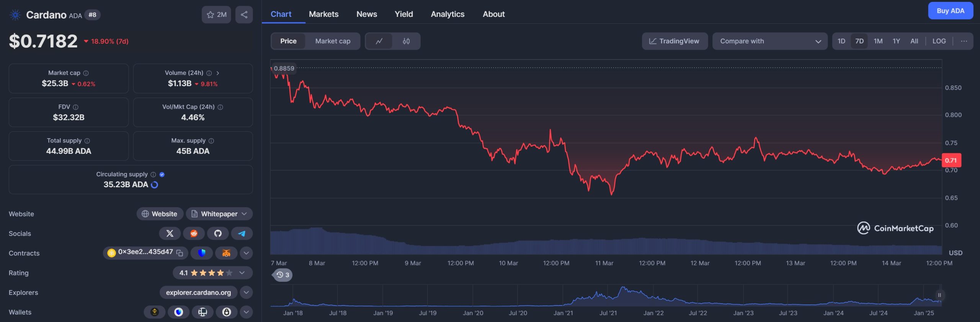
Task: Click the chart events badge showing 3
Action: (283, 275)
